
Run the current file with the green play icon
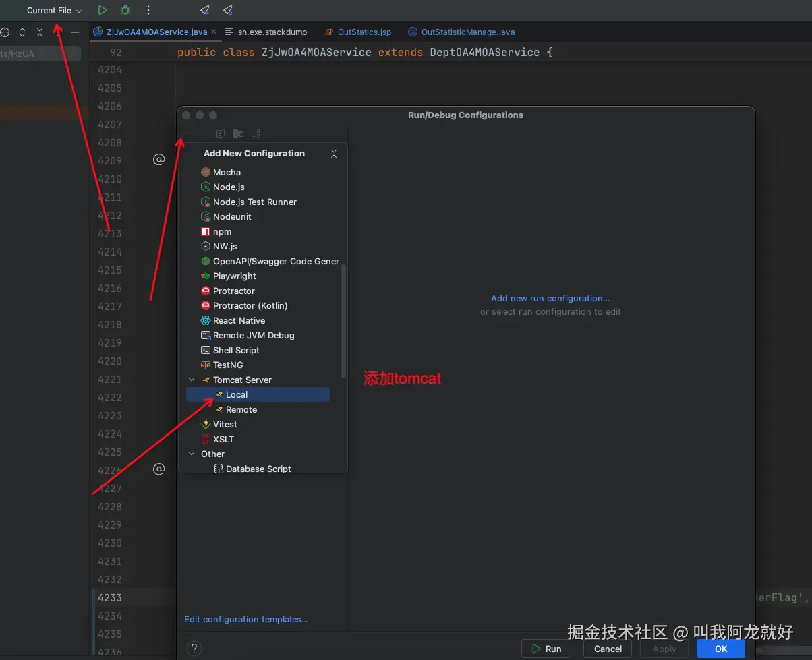coord(103,10)
